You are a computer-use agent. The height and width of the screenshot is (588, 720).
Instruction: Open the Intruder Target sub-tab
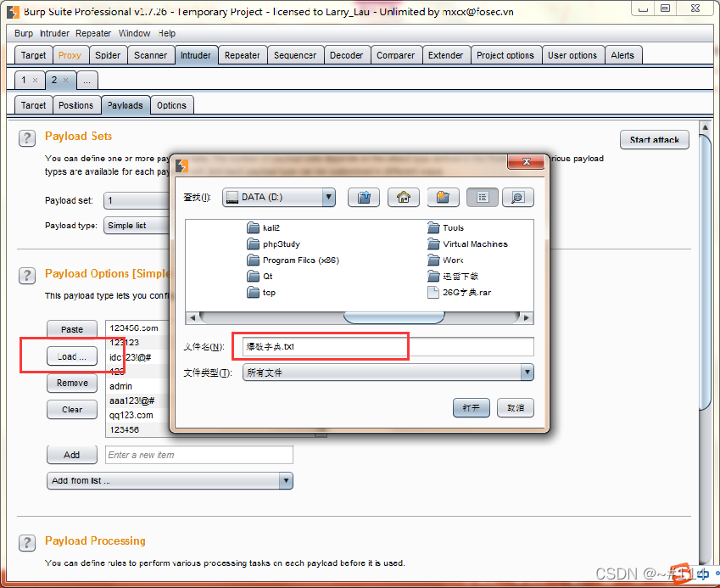click(x=34, y=105)
